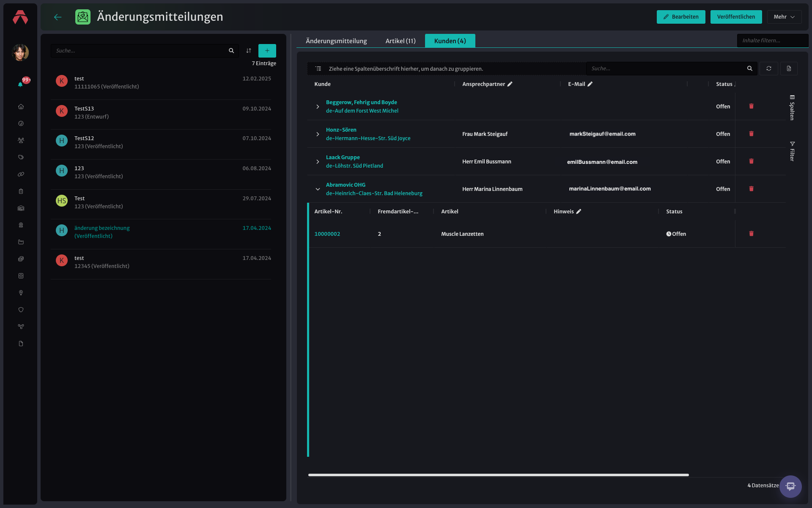Open the Honz-Sören customer link
Screen dimensions: 812x508
[x=341, y=130]
